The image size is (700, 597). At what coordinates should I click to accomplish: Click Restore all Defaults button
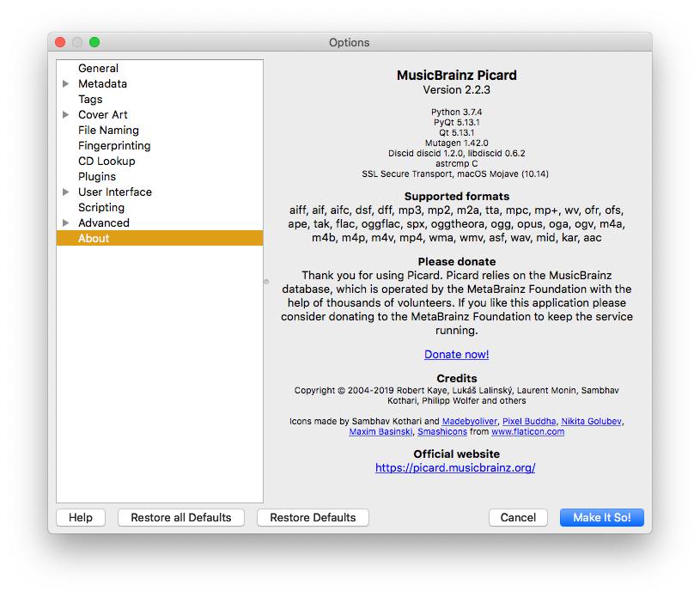coord(181,517)
